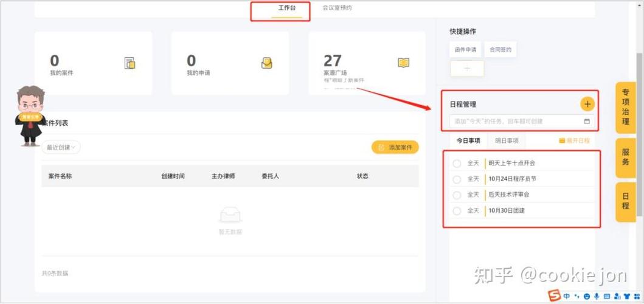
Task: Click the yellow plus button in 日程管理
Action: (587, 104)
